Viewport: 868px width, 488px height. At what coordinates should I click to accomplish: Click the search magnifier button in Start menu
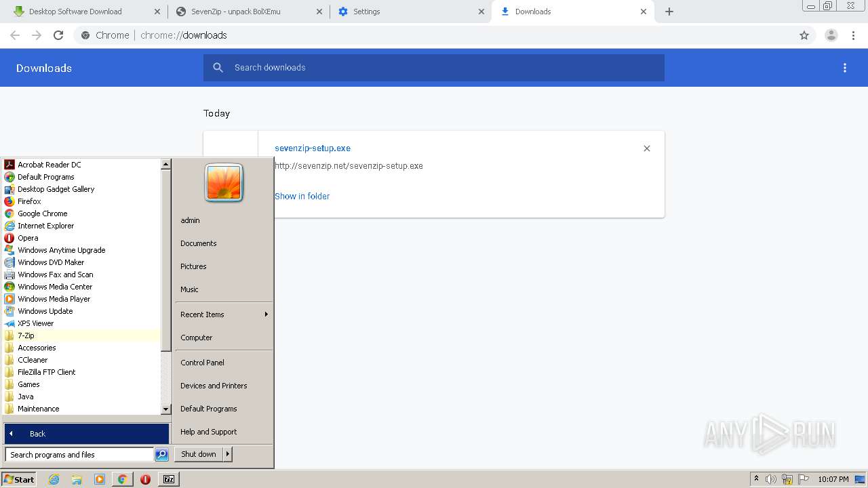161,455
